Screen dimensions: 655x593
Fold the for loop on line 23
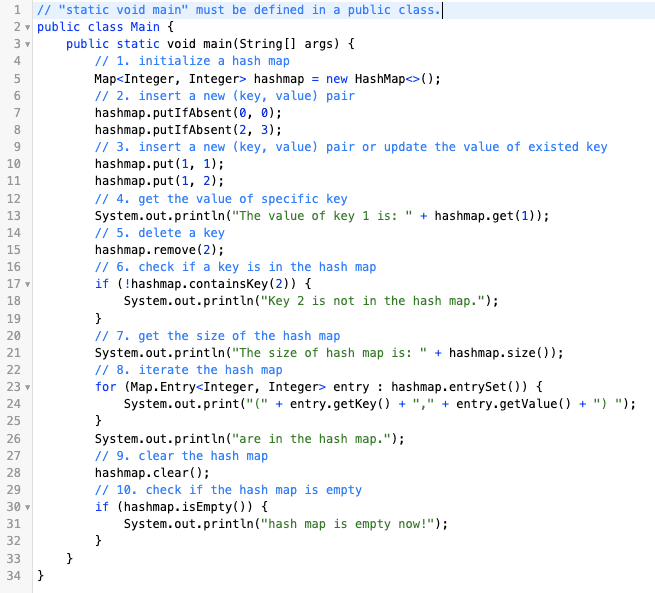pos(24,387)
